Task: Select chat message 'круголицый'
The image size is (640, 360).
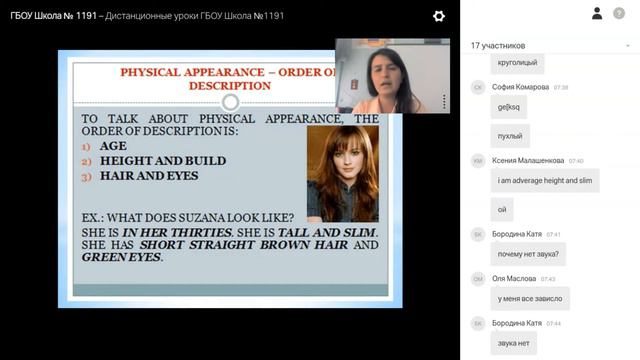Action: [x=517, y=63]
